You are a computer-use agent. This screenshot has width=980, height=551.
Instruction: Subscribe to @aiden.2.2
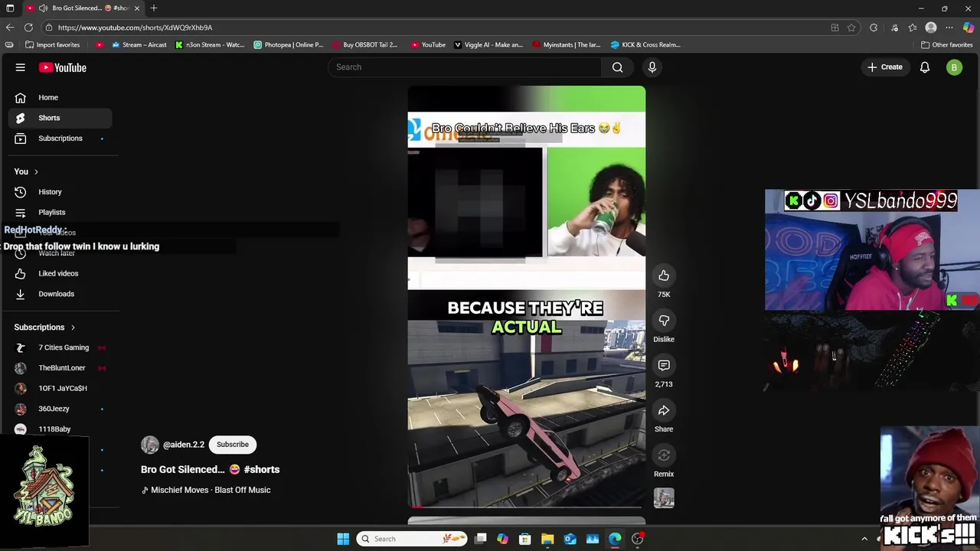[233, 445]
